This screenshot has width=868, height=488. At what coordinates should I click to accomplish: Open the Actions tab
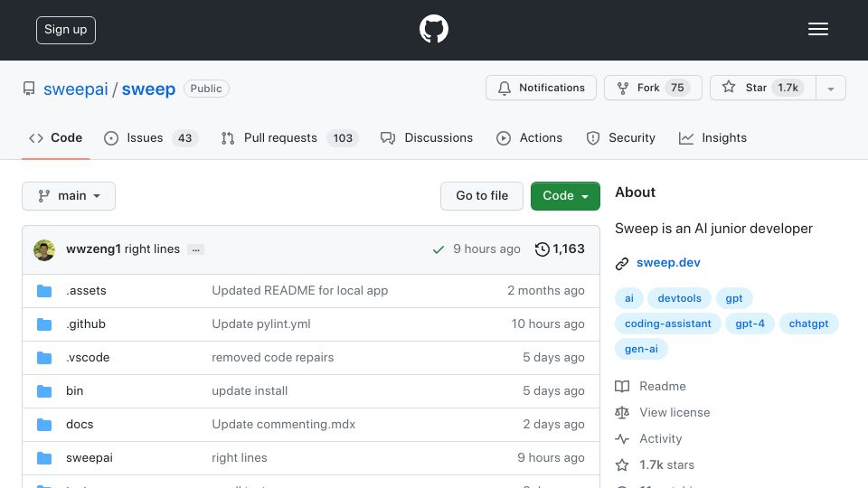pyautogui.click(x=529, y=137)
